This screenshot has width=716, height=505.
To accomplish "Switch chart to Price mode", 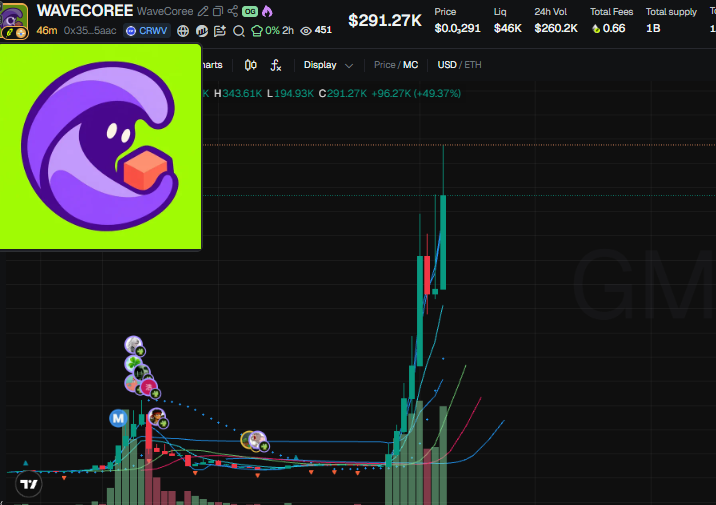I will [384, 65].
